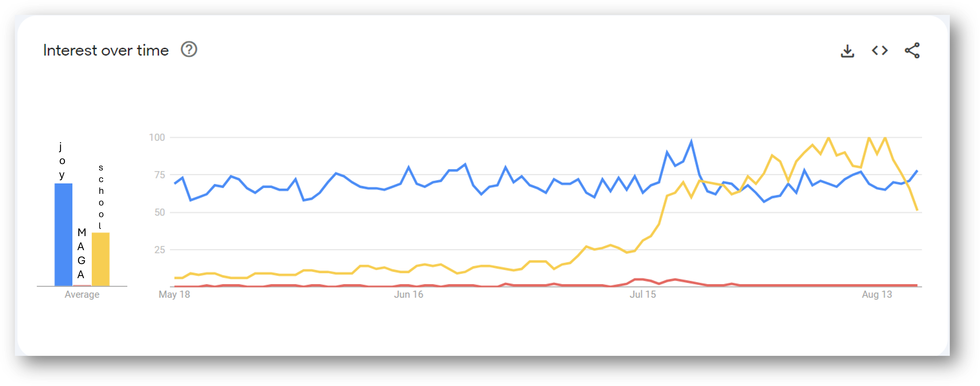Click the 50 y-axis label
The image size is (980, 386).
tap(159, 212)
